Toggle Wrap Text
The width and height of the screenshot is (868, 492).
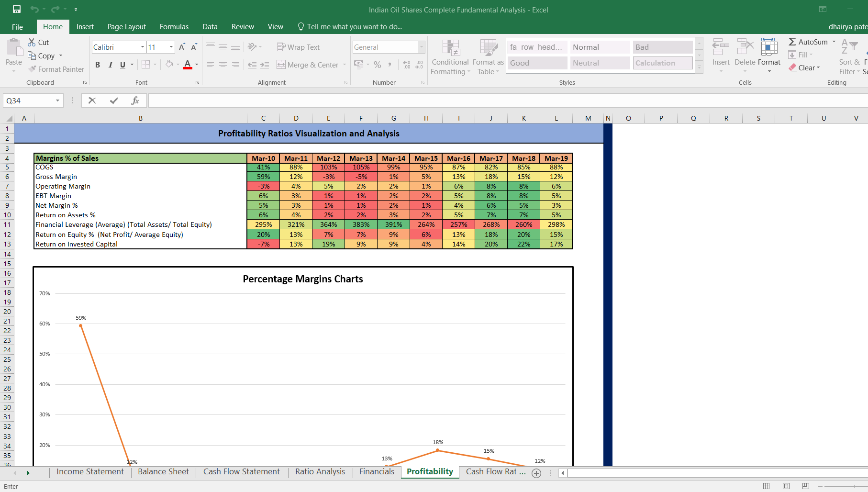coord(298,47)
